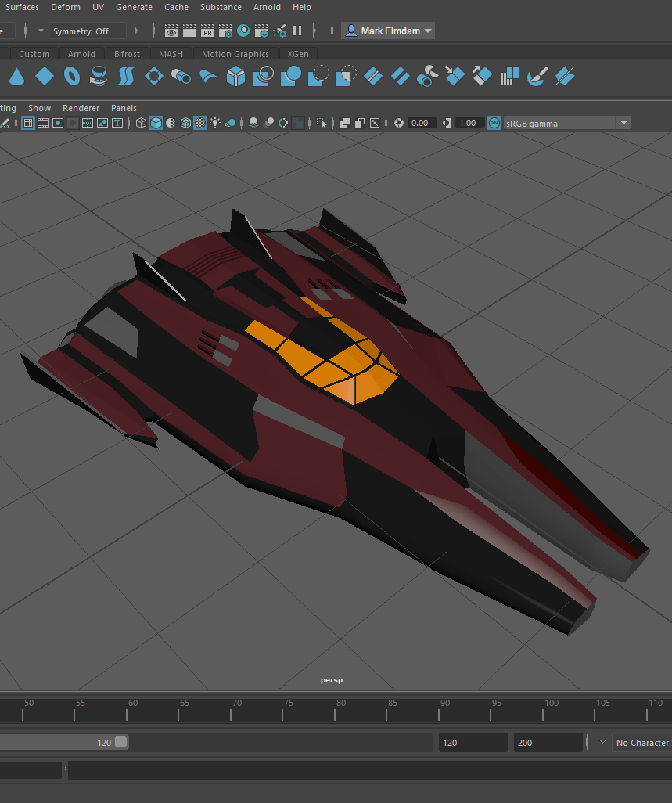Open Render Settings from the status line

click(225, 31)
